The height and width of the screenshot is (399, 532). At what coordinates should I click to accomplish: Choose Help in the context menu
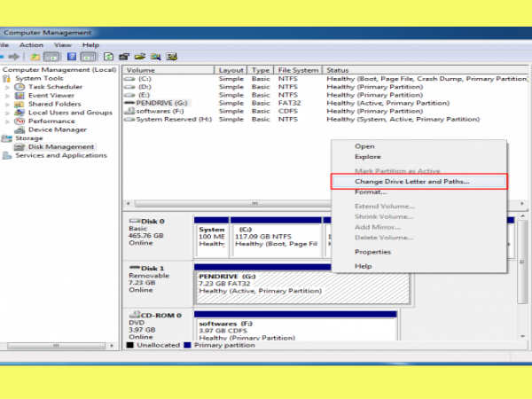point(363,266)
